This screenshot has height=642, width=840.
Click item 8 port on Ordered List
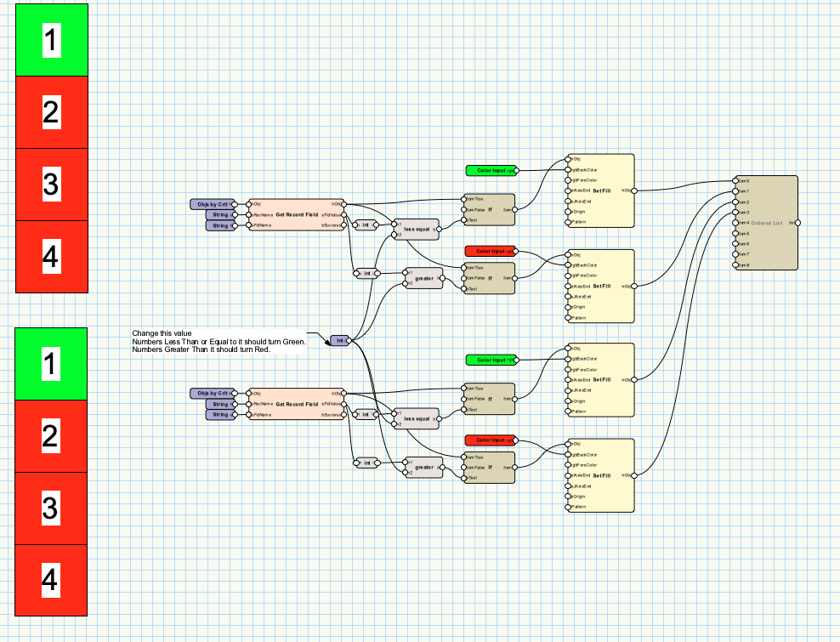click(735, 265)
